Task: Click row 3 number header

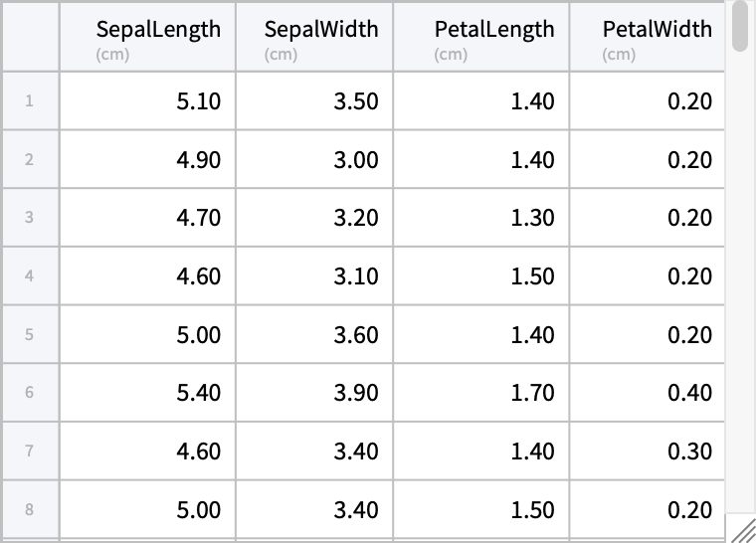Action: pyautogui.click(x=30, y=217)
